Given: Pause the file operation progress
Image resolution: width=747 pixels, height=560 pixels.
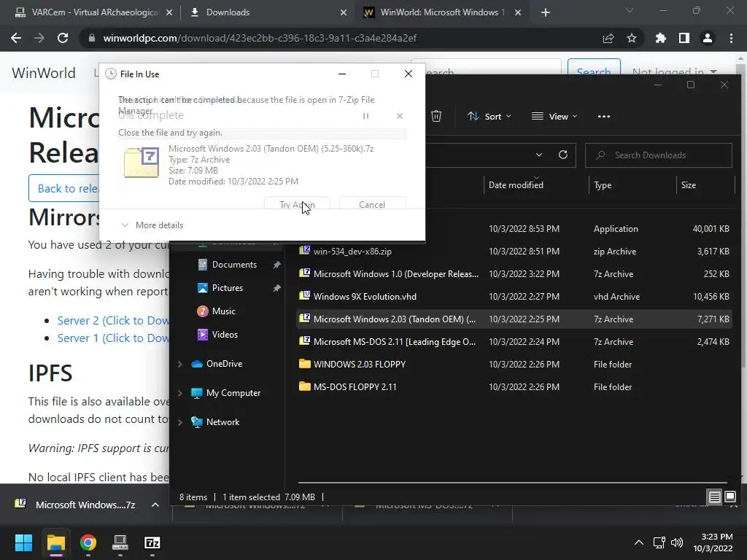Looking at the screenshot, I should click(x=366, y=116).
